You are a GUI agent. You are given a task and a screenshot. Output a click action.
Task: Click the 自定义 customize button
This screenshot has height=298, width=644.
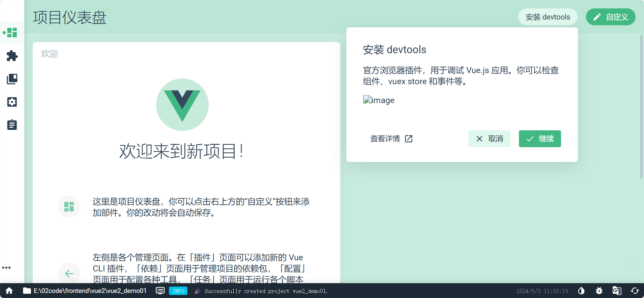click(611, 17)
